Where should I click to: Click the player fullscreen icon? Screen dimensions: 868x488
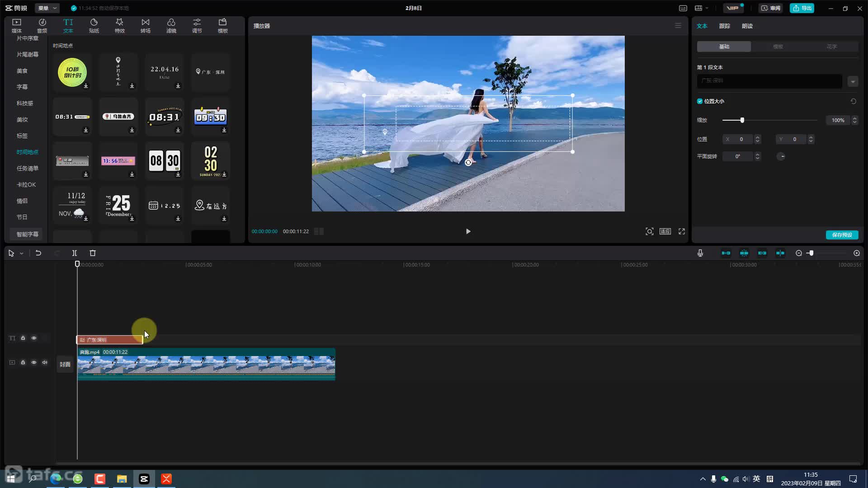[682, 231]
